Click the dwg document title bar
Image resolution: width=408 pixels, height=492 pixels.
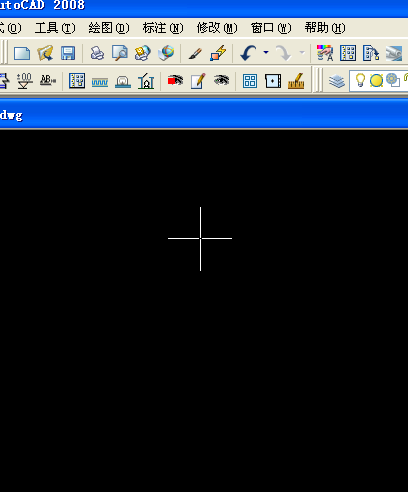click(204, 115)
